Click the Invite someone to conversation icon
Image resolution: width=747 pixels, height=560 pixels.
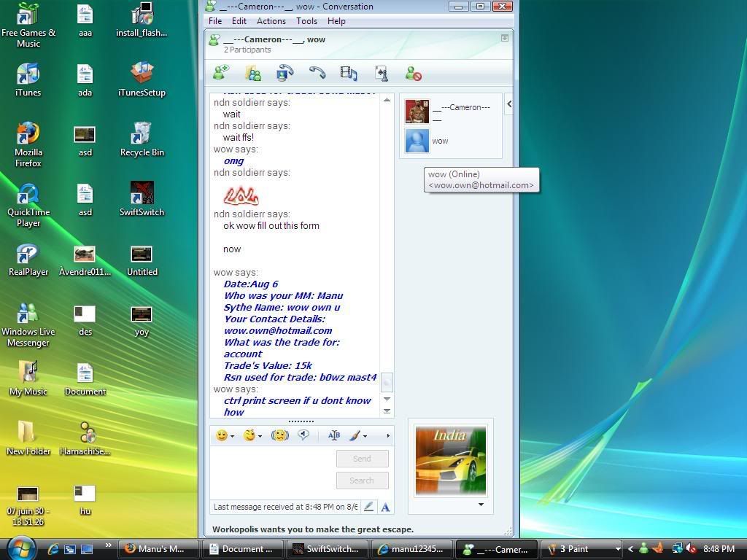pos(221,74)
